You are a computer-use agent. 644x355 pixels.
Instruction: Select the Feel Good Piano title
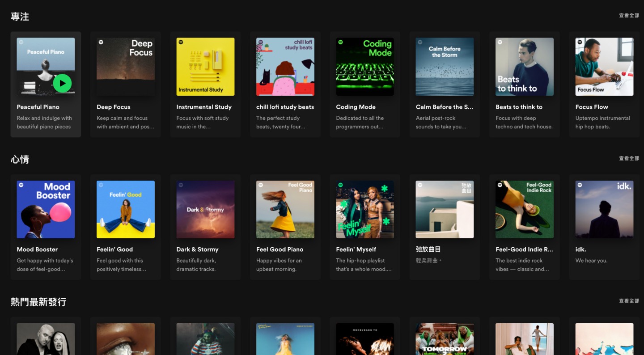point(280,249)
